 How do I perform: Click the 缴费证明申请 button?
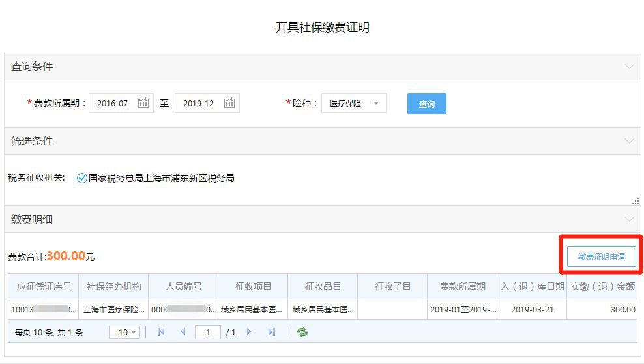601,257
